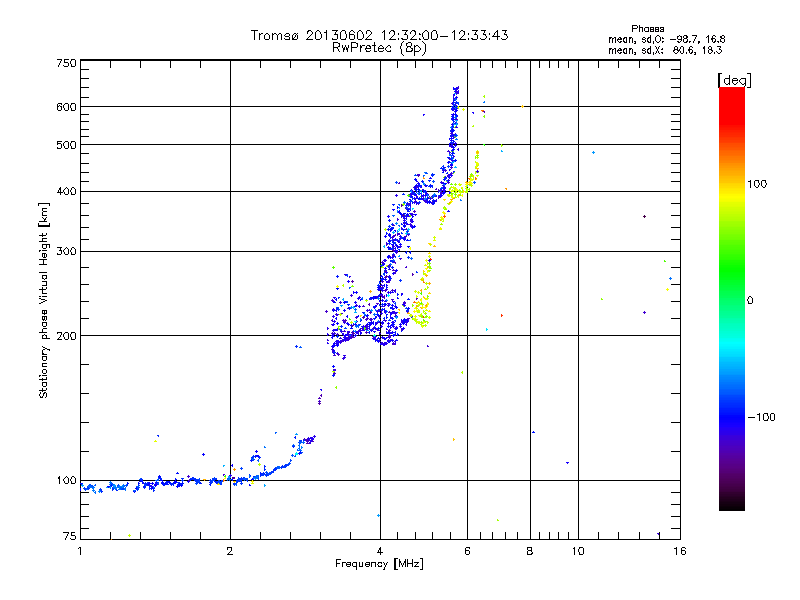Click the x-axis tick label '1'

pos(80,551)
